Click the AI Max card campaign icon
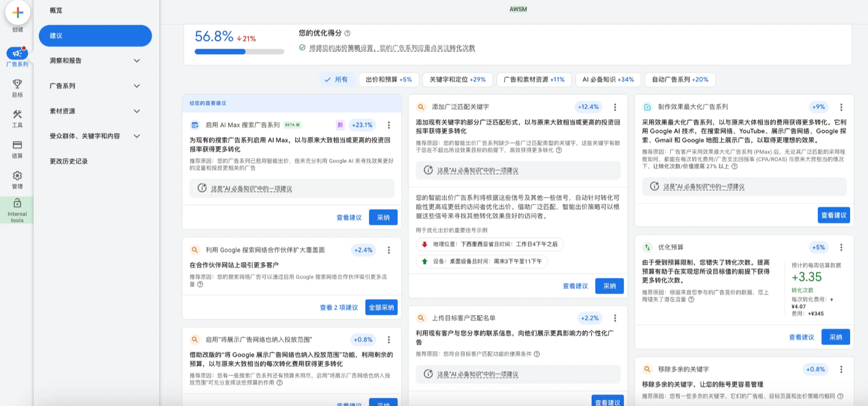The height and width of the screenshot is (406, 868). 195,125
